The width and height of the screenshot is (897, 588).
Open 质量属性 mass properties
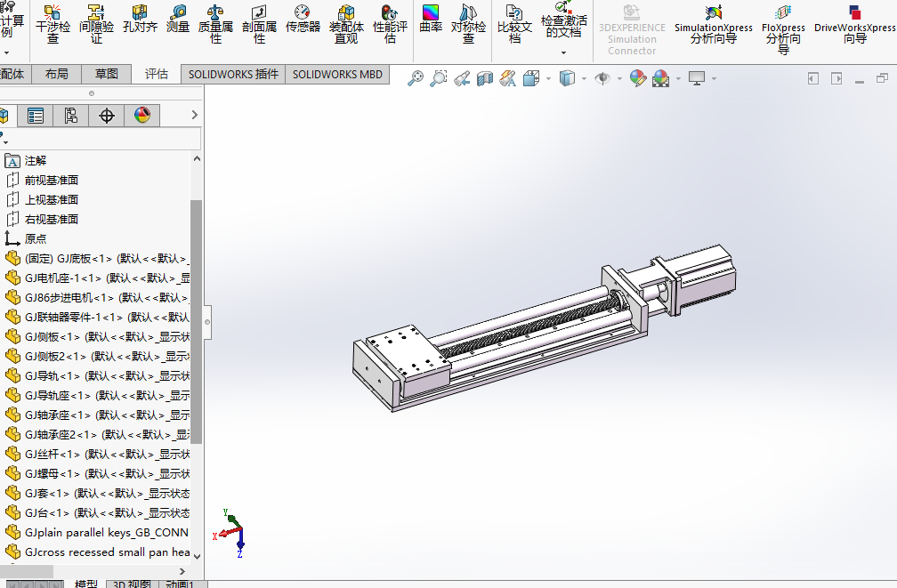[215, 24]
